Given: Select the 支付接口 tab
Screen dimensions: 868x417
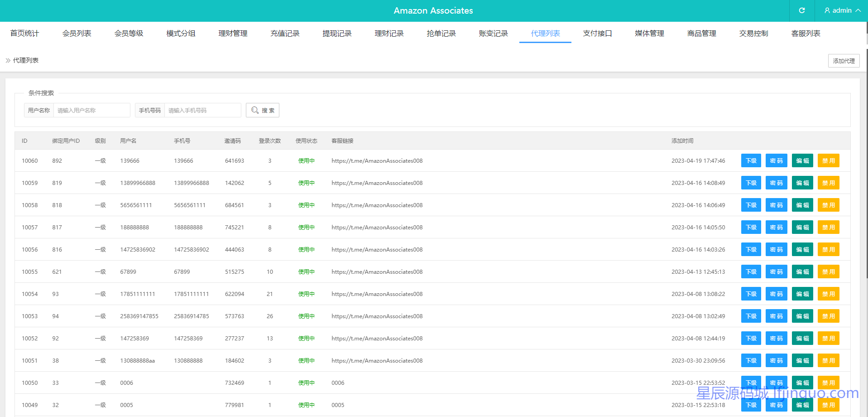Looking at the screenshot, I should click(x=597, y=34).
